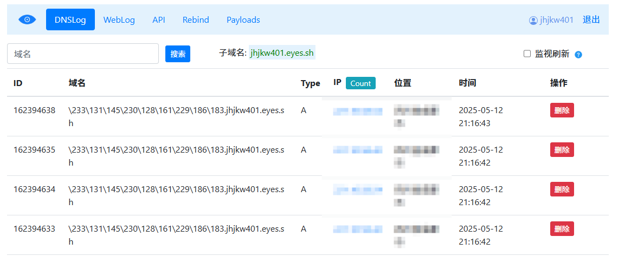Click the Type value A in row 162394638
The width and height of the screenshot is (644, 256).
pyautogui.click(x=304, y=110)
